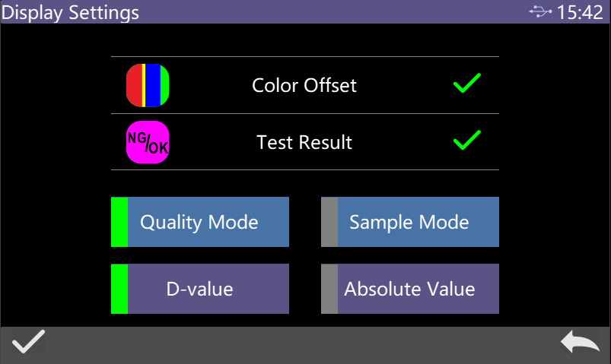
Task: Toggle the Color Offset green checkmark
Action: click(466, 84)
